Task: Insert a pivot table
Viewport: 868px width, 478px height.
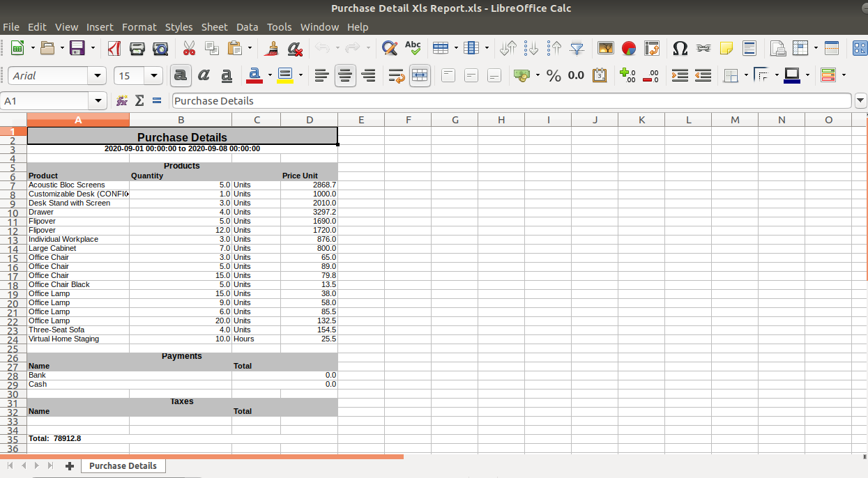Action: [652, 48]
